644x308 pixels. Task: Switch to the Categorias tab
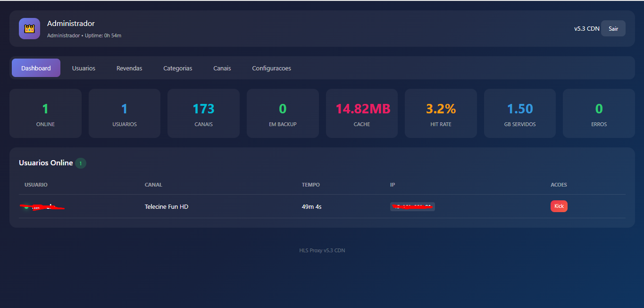click(x=178, y=68)
